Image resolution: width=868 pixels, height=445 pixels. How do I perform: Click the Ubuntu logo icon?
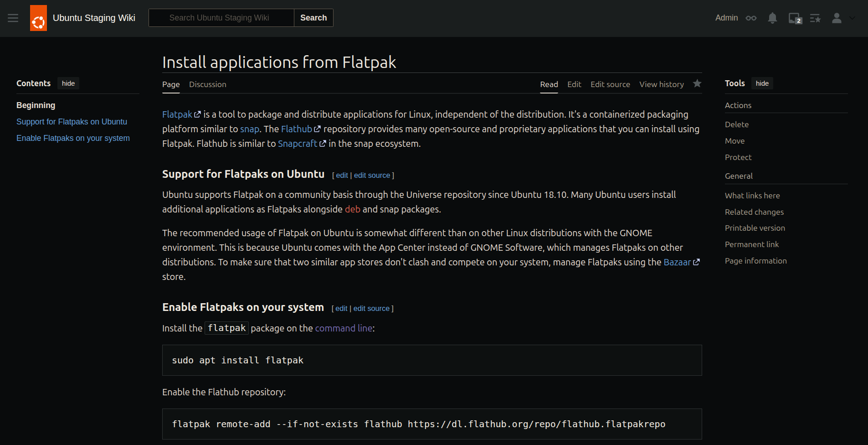point(38,18)
